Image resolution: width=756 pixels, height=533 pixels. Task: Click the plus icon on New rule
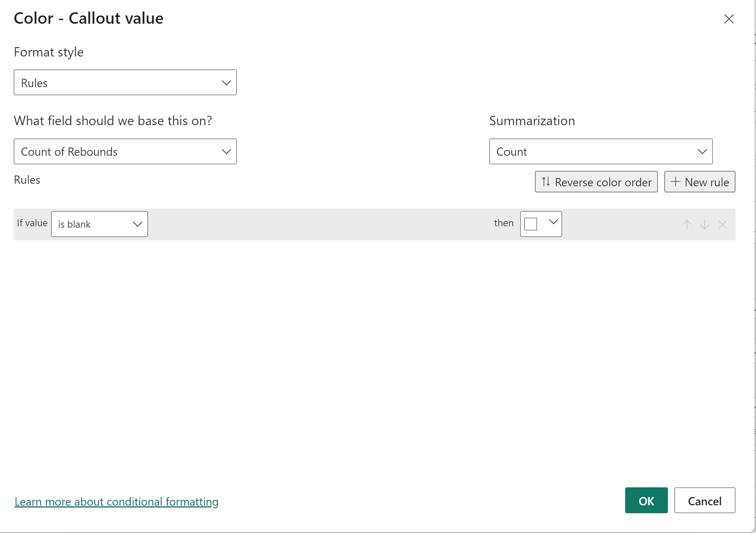[x=675, y=182]
